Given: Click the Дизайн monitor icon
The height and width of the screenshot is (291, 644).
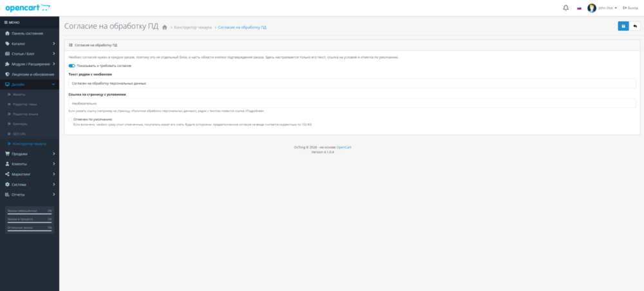Looking at the screenshot, I should [x=7, y=84].
